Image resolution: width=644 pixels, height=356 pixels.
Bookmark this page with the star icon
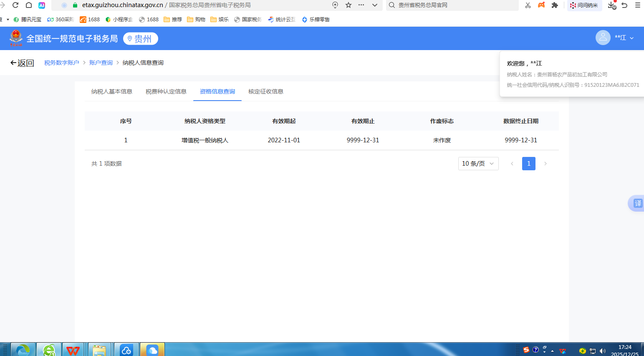point(349,5)
